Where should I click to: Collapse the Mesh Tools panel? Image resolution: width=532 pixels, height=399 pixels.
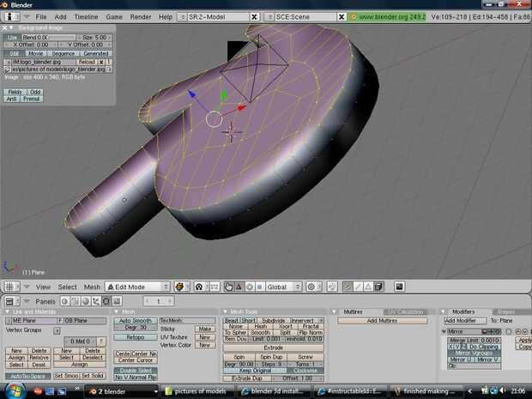(x=225, y=311)
